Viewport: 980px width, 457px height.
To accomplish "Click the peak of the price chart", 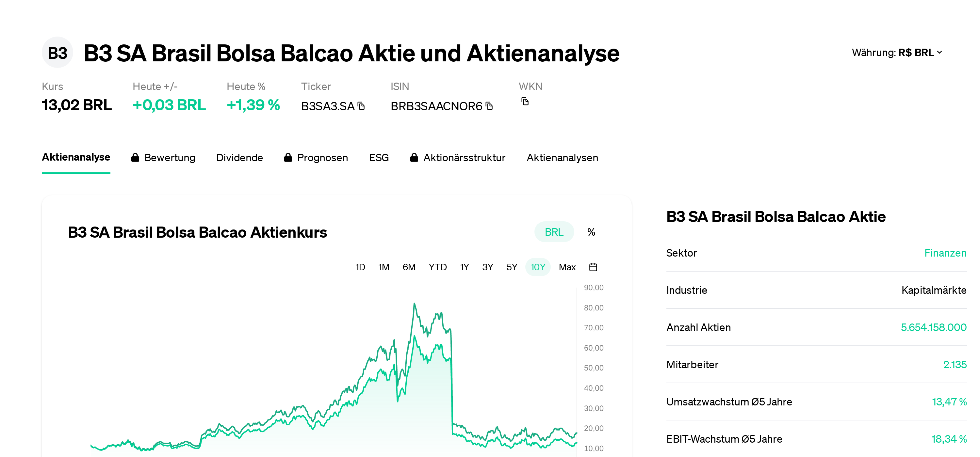I will 414,304.
